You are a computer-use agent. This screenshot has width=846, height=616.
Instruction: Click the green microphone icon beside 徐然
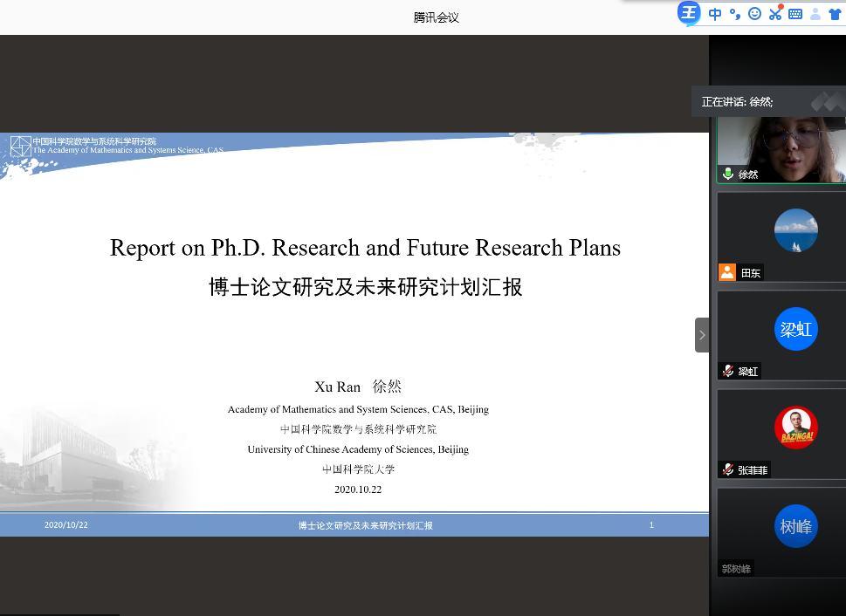[727, 175]
